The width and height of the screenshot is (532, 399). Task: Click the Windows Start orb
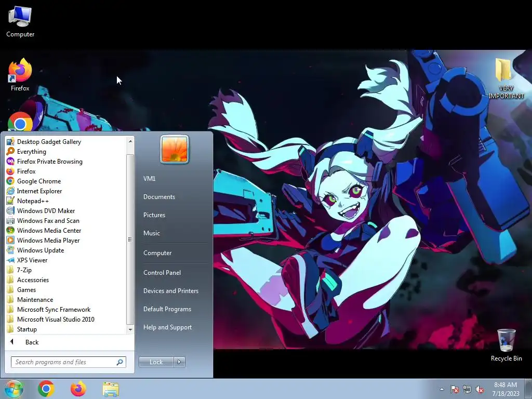[x=14, y=389]
